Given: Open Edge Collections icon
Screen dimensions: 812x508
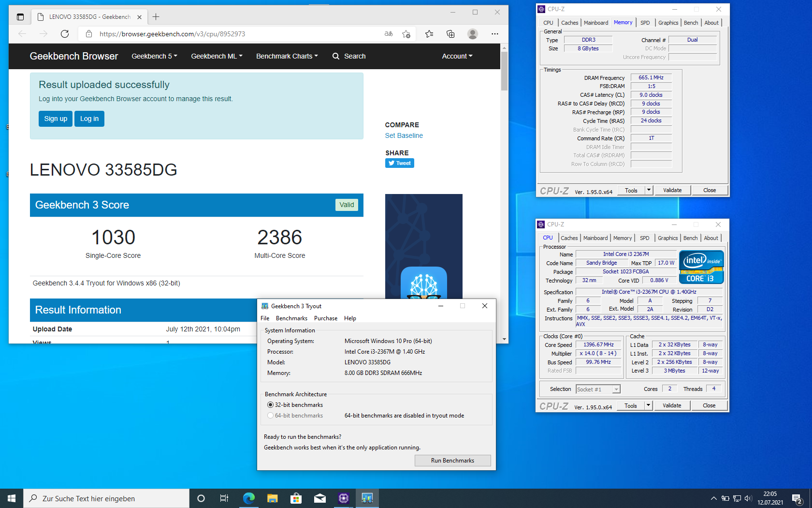Looking at the screenshot, I should coord(450,34).
